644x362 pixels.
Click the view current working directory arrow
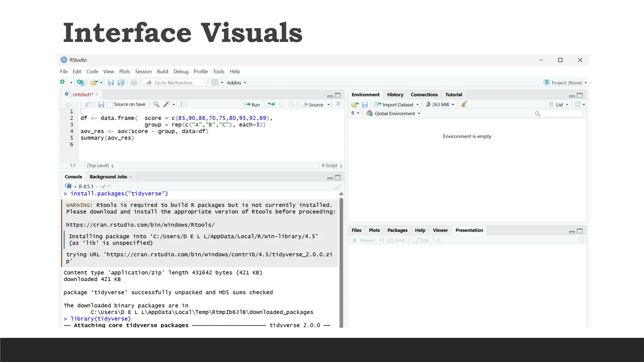[109, 186]
